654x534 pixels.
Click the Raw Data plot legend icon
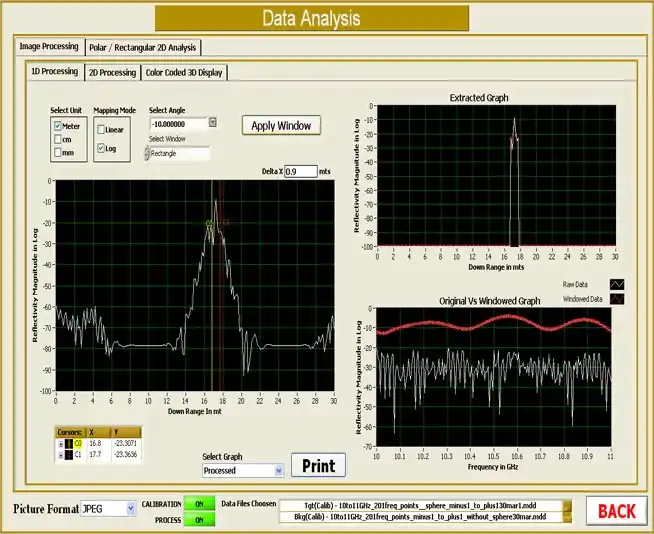coord(616,284)
